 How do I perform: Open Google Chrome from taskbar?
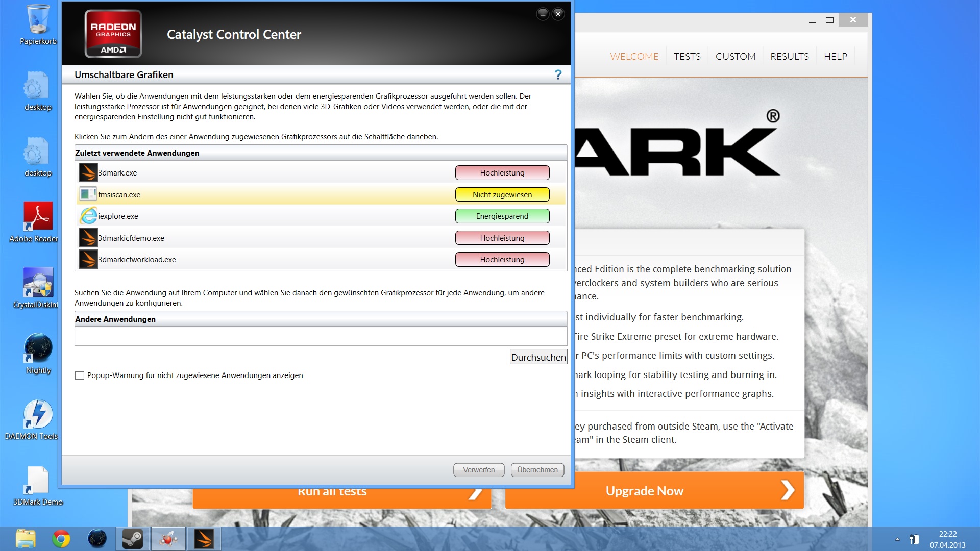pos(61,539)
